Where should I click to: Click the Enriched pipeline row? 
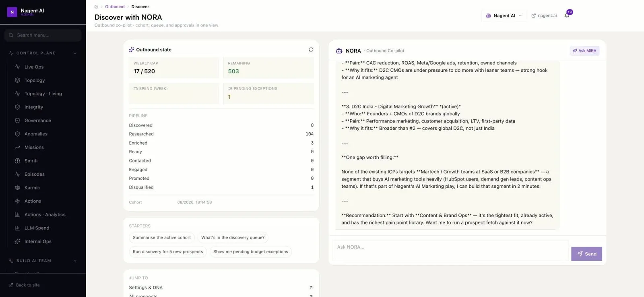tap(221, 143)
